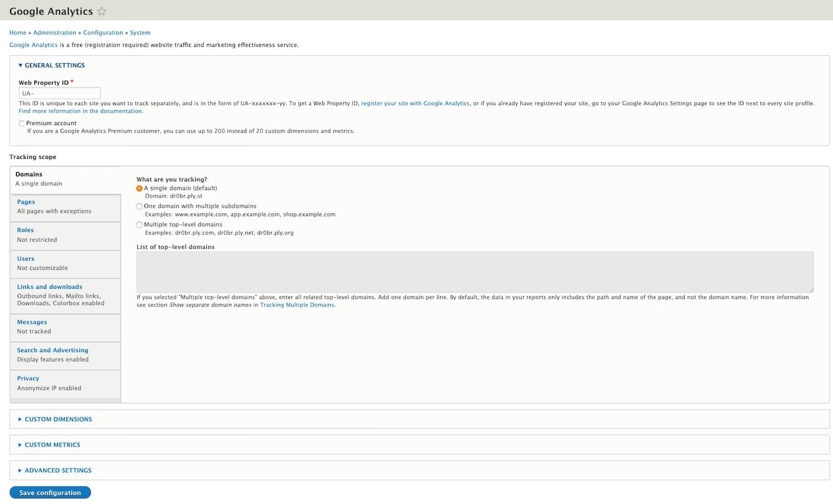
Task: Switch to the Roles tab
Action: tap(26, 230)
